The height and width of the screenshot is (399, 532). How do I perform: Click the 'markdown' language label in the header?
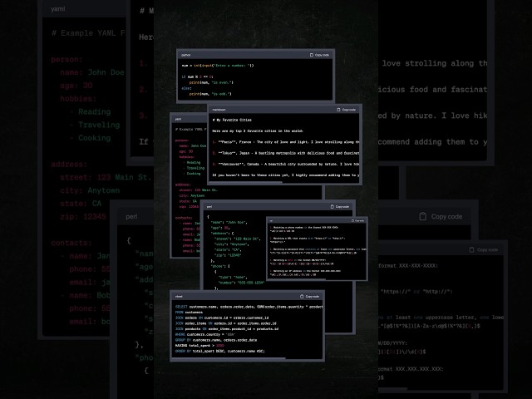(x=219, y=110)
